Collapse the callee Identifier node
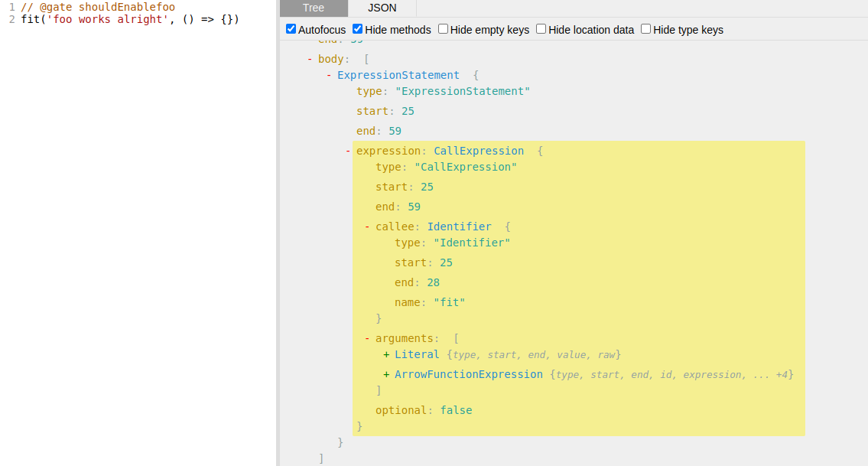This screenshot has width=868, height=466. [x=367, y=226]
